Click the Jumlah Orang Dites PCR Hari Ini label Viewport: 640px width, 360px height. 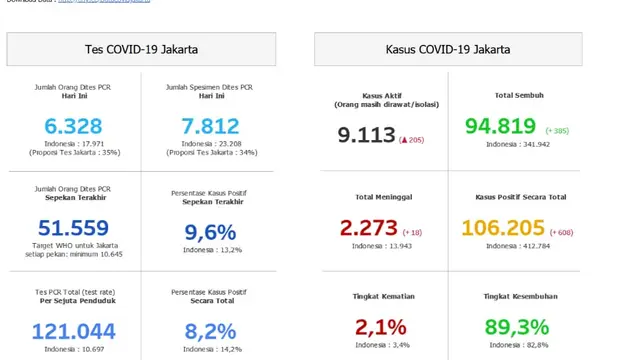pyautogui.click(x=73, y=91)
